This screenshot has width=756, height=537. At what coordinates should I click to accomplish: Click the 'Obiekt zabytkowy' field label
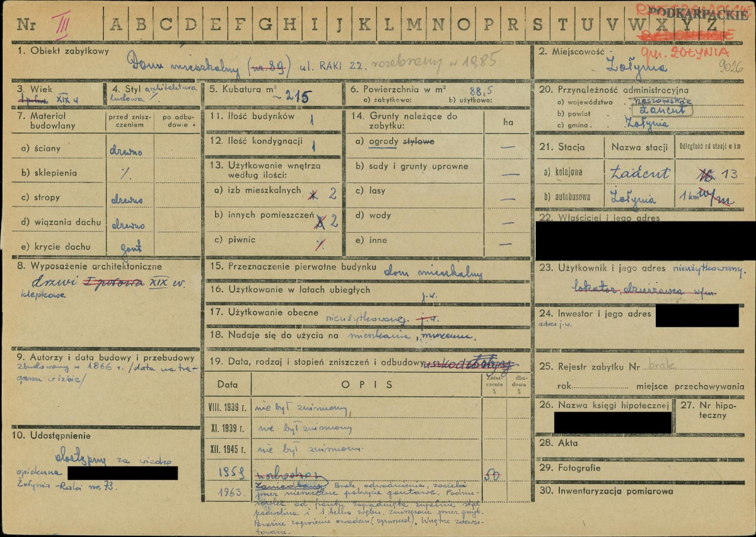(63, 50)
